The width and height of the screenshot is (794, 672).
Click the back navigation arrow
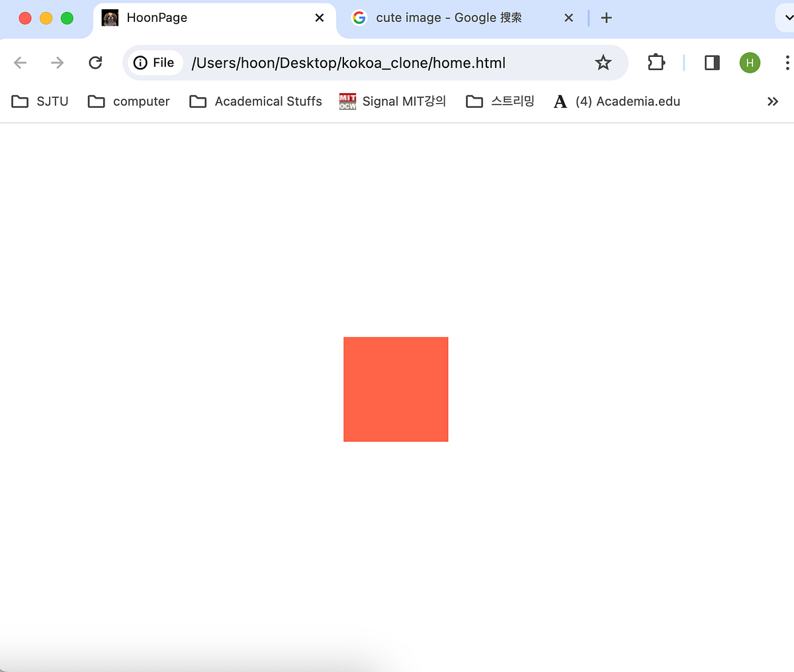pyautogui.click(x=20, y=62)
